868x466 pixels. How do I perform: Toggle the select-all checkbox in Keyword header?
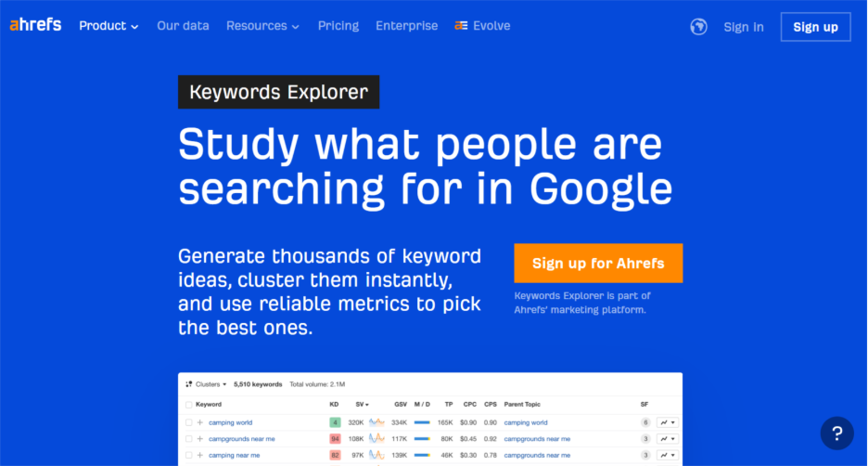pos(189,405)
